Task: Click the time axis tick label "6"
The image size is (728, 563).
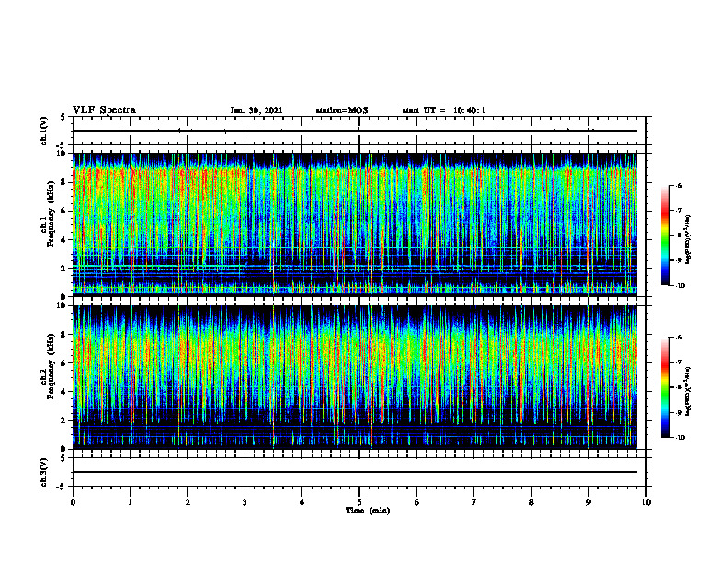Action: point(417,502)
